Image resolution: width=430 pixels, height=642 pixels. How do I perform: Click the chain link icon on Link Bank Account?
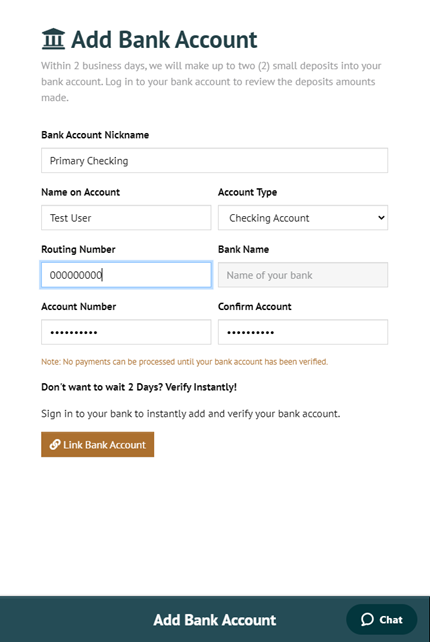(x=55, y=445)
